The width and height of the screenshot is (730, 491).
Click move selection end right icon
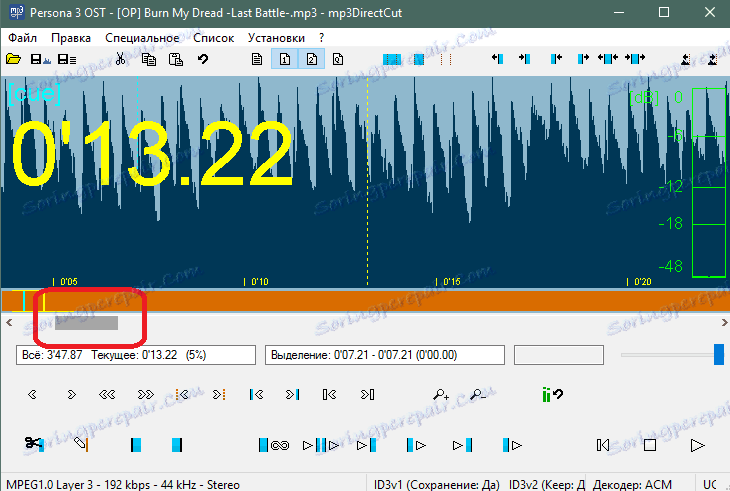(x=583, y=58)
